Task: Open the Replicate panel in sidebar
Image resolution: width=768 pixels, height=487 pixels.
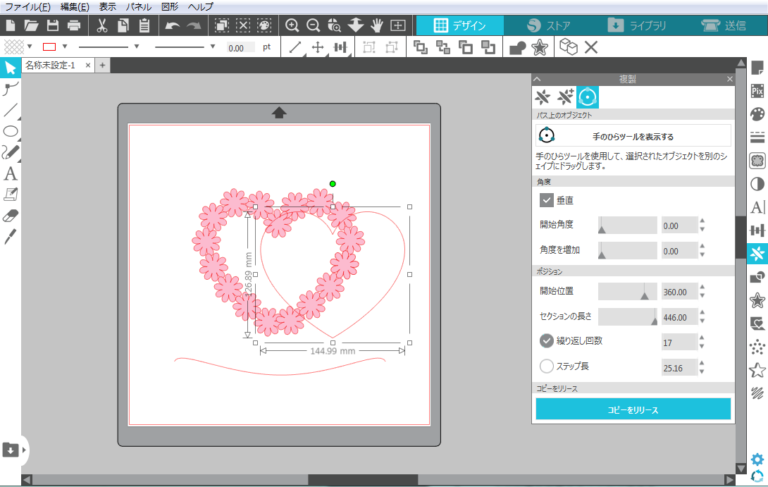Action: pyautogui.click(x=757, y=253)
